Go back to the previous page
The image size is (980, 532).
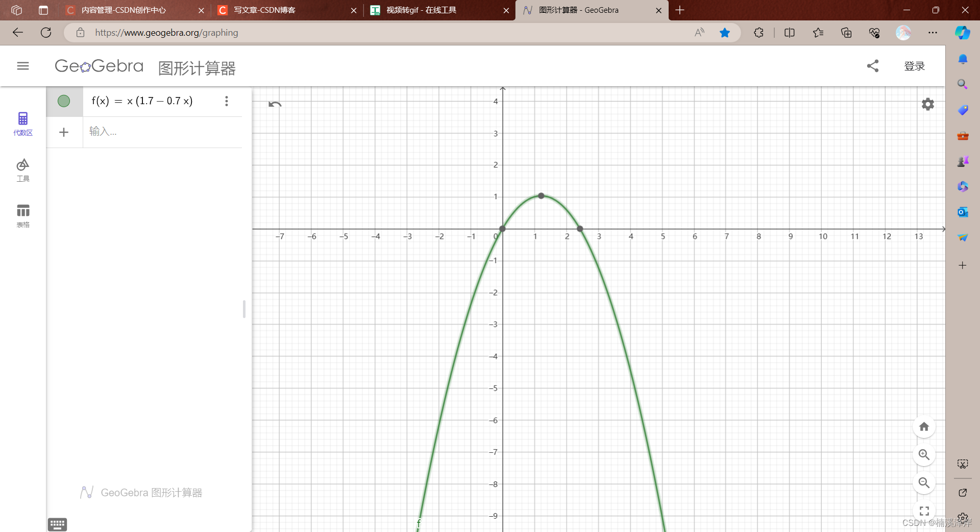coord(18,33)
